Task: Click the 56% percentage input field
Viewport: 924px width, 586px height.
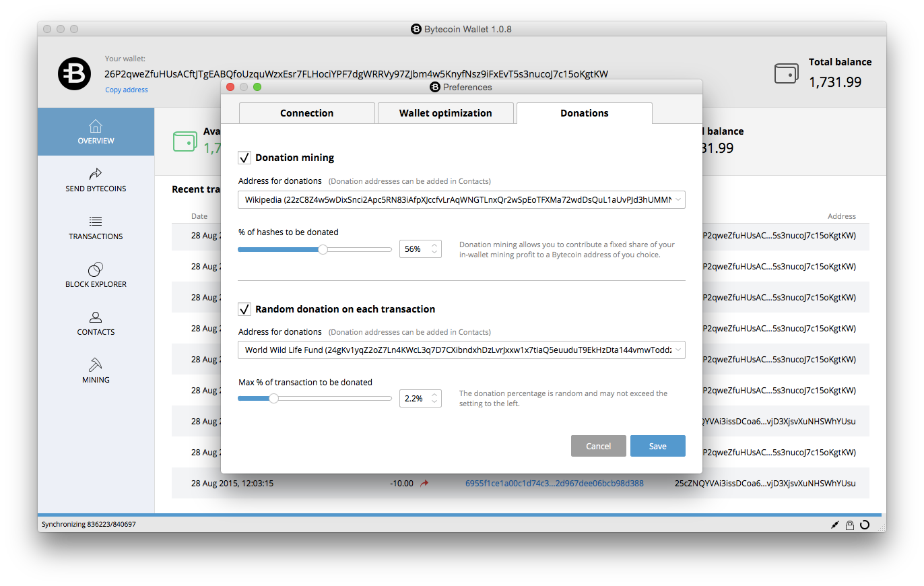Action: [x=420, y=249]
